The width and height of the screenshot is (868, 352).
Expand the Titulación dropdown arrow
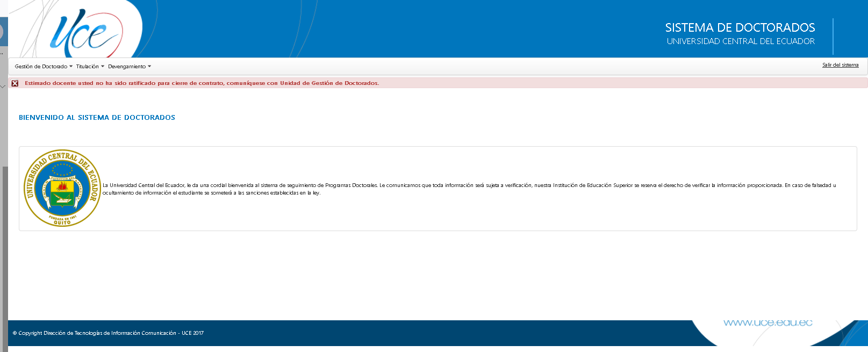tap(103, 67)
